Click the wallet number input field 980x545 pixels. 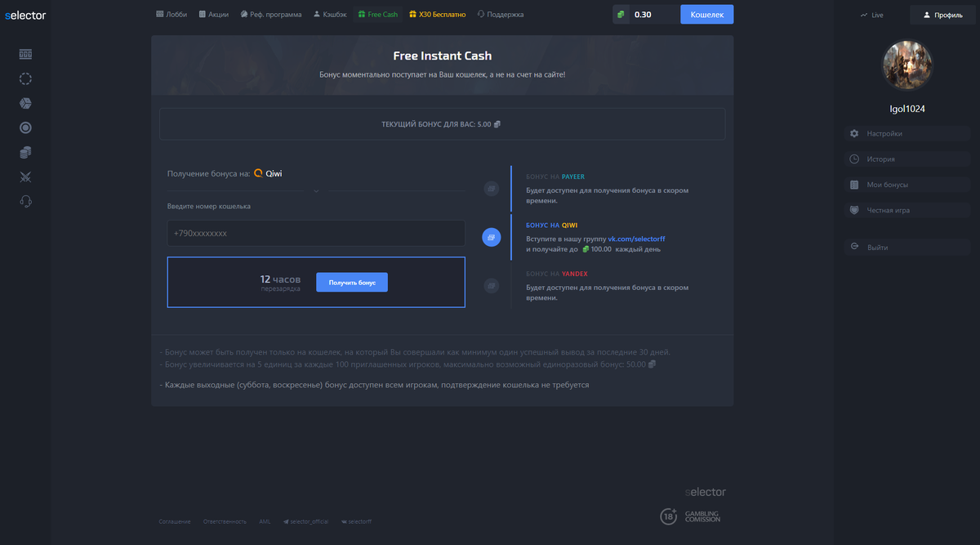pyautogui.click(x=316, y=233)
